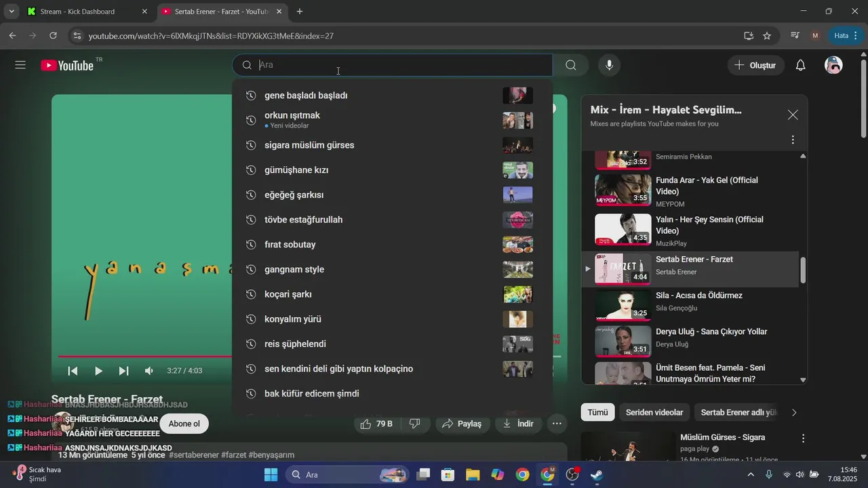The width and height of the screenshot is (868, 488).
Task: Select suggestion 'gene başladı başladı'
Action: tap(392, 96)
